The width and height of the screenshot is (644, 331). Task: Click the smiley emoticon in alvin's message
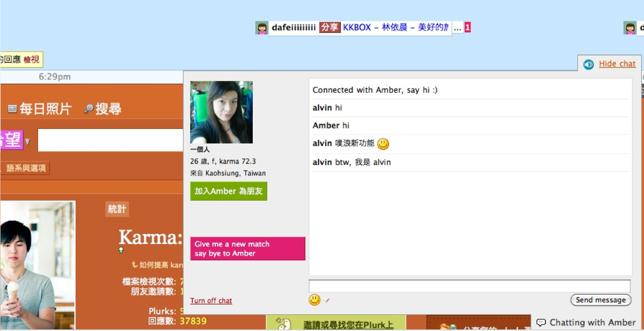click(x=383, y=144)
